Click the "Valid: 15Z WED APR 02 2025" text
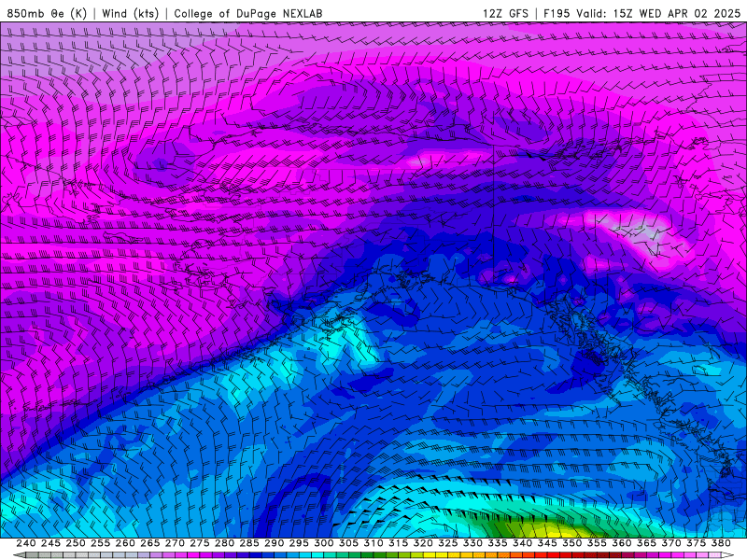 click(x=658, y=13)
